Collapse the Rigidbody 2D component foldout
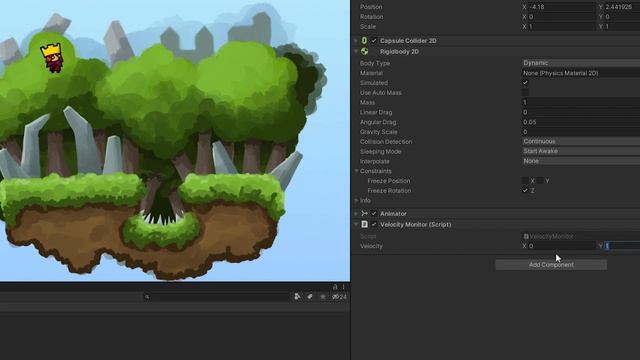 click(x=356, y=51)
